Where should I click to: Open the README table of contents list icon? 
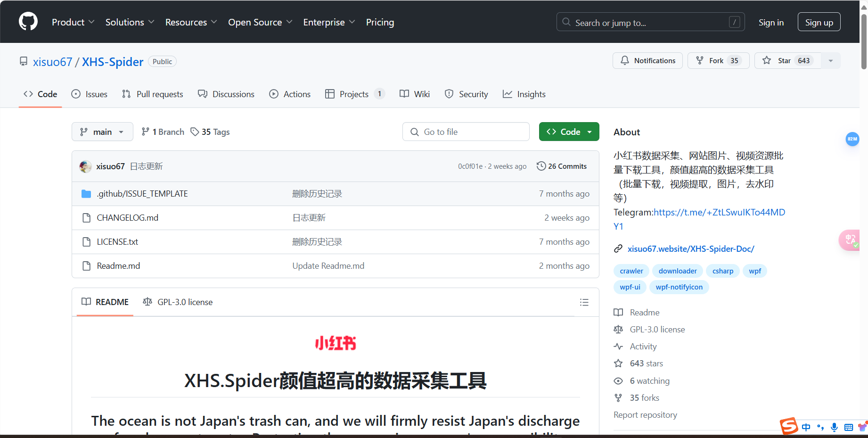tap(584, 302)
